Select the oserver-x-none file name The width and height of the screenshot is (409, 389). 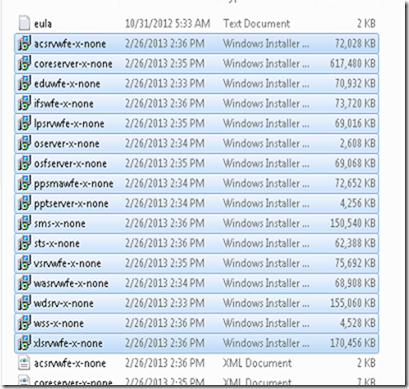(67, 144)
